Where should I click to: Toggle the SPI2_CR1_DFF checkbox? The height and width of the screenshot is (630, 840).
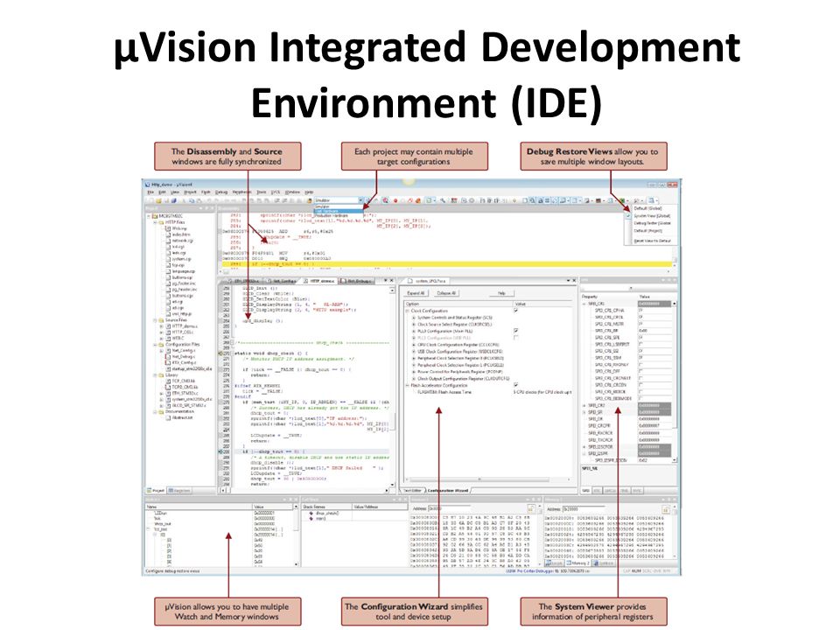pos(640,371)
